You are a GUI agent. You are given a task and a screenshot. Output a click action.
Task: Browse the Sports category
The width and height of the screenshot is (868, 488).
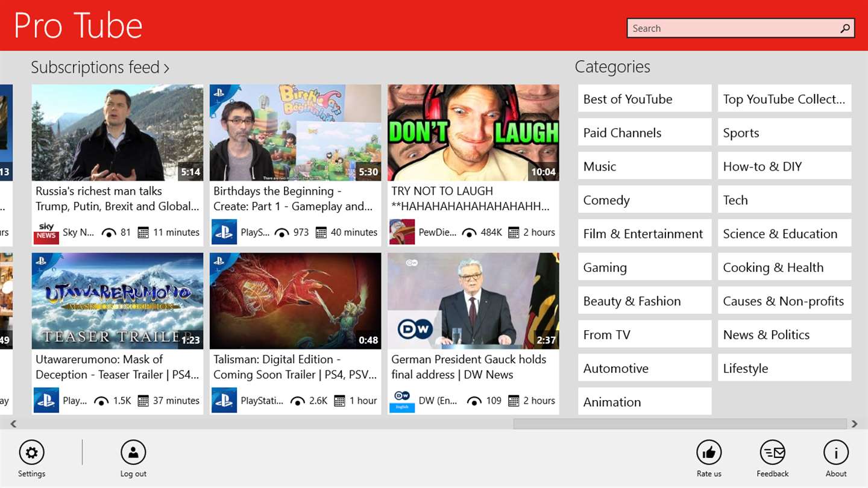coord(785,132)
